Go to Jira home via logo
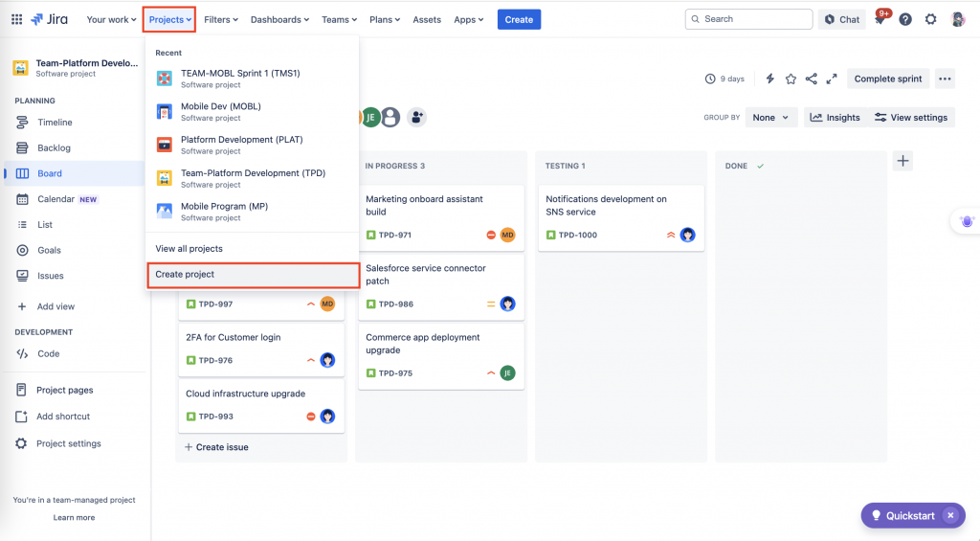Viewport: 980px width, 541px height. pos(50,19)
